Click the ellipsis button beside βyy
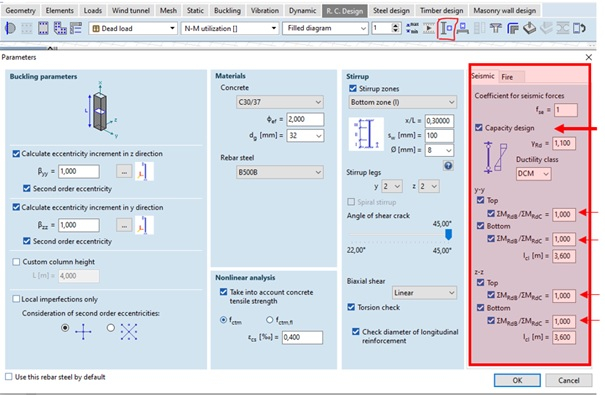Image resolution: width=605 pixels, height=395 pixels. (124, 172)
